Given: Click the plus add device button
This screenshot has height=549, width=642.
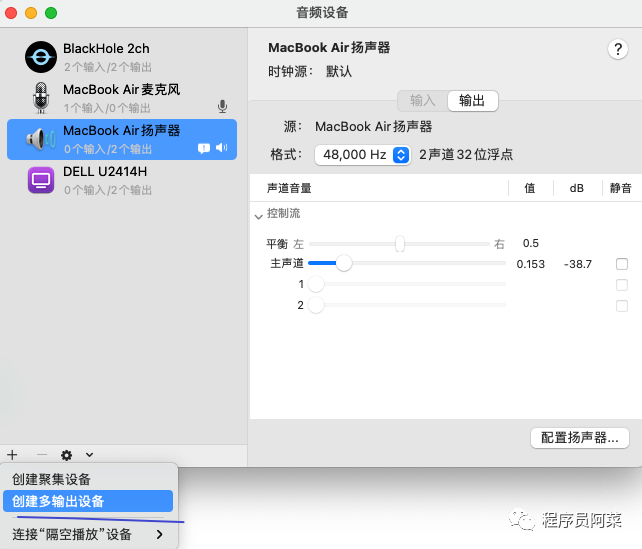Looking at the screenshot, I should [x=12, y=455].
